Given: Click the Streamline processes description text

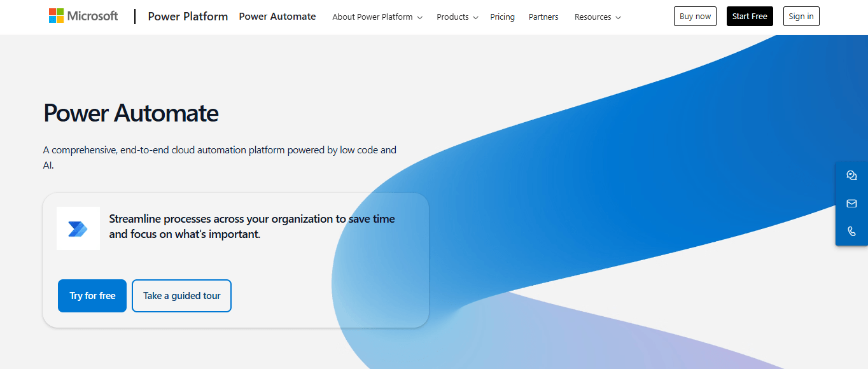Looking at the screenshot, I should tap(252, 226).
